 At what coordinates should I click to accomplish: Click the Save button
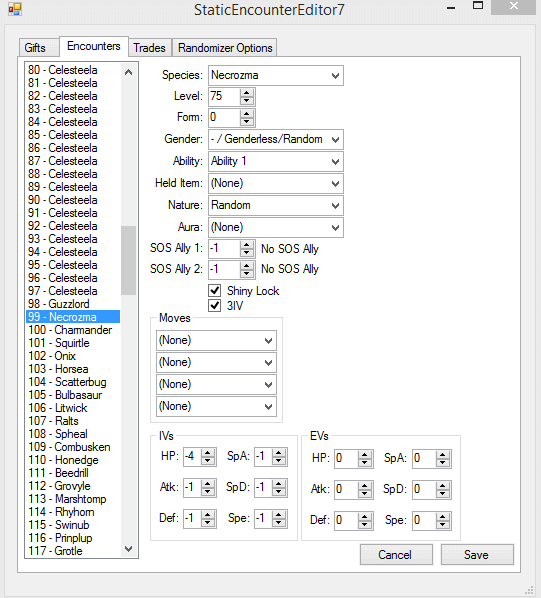click(477, 555)
